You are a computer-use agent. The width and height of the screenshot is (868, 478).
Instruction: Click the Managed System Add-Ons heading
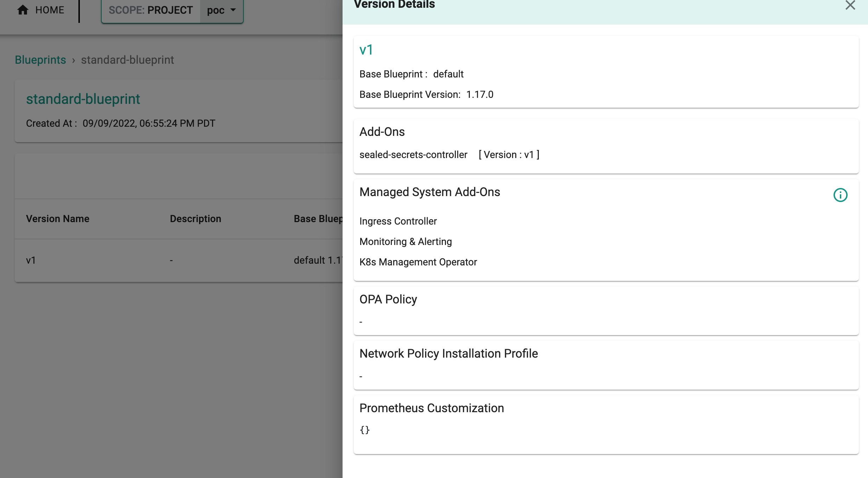[x=429, y=192]
